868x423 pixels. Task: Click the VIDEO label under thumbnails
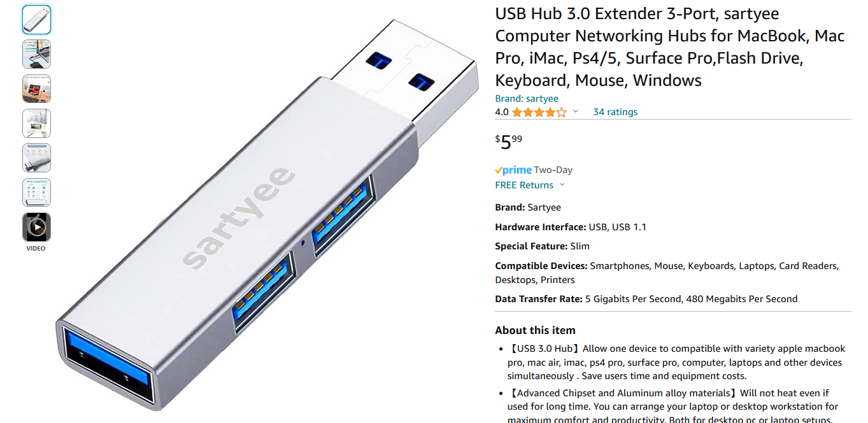(x=36, y=249)
